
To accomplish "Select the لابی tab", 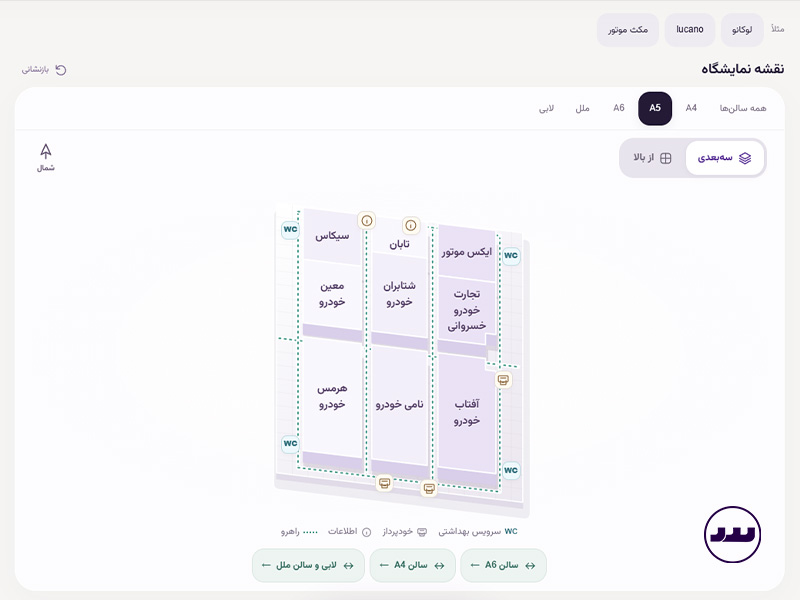I will 546,108.
